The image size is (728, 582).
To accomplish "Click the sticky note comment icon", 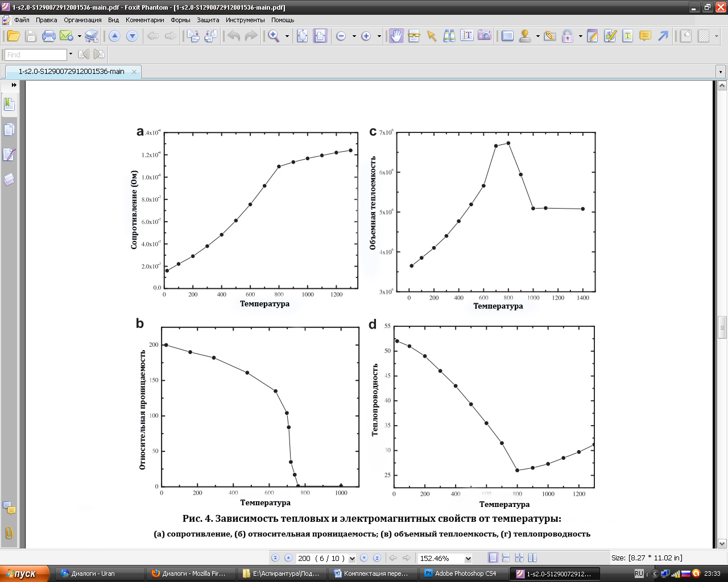I will click(646, 36).
